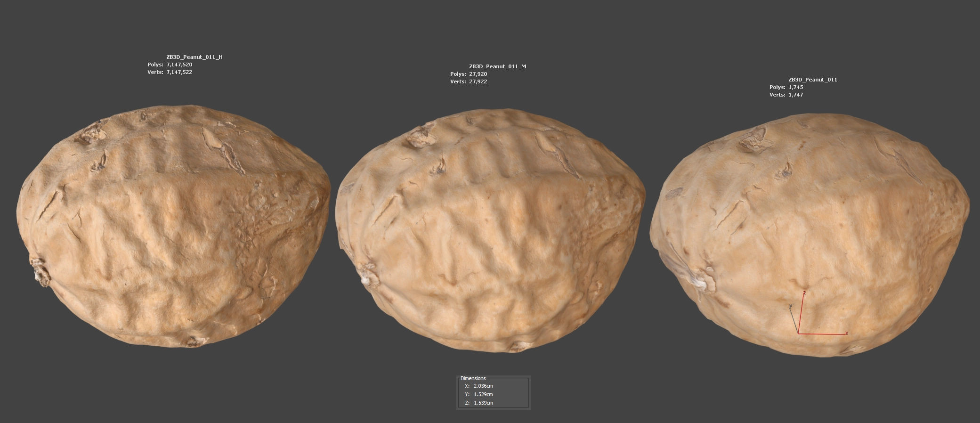The height and width of the screenshot is (423, 980).
Task: Select the ZB3D_Peanut_011 low-poly label
Action: (813, 80)
